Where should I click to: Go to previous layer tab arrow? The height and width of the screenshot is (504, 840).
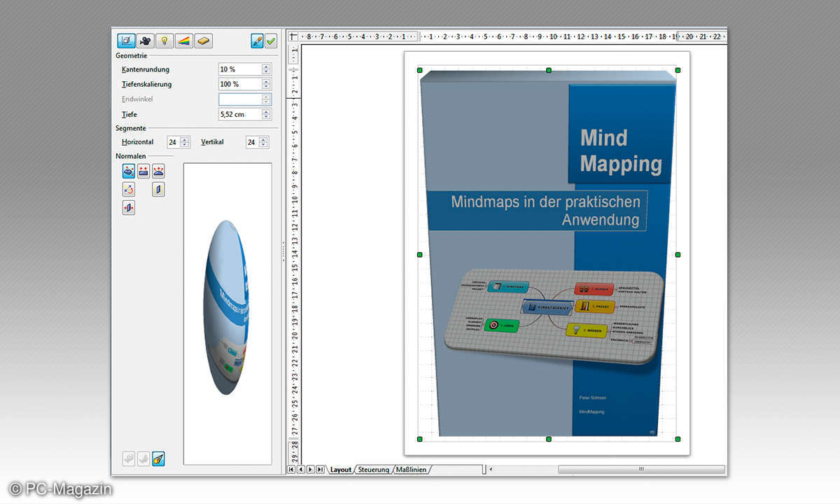301,470
